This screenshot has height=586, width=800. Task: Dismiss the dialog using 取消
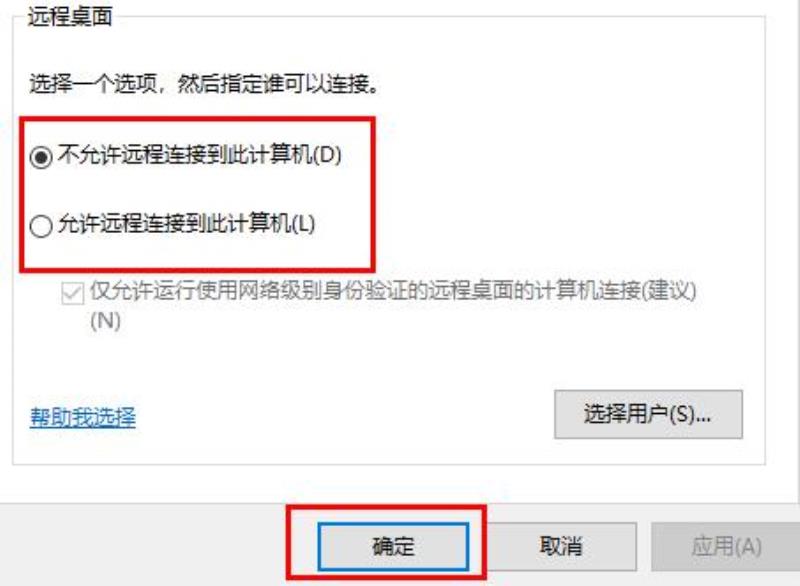point(561,546)
